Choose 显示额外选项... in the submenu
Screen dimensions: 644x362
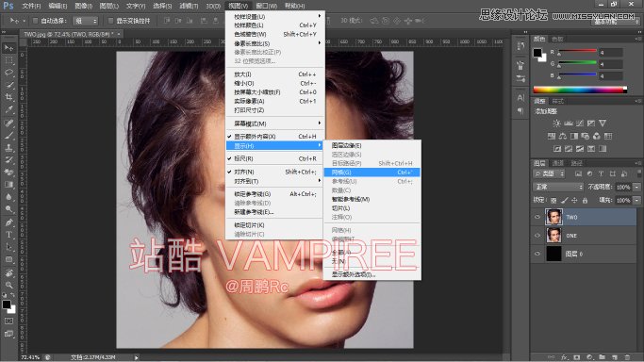pyautogui.click(x=372, y=274)
